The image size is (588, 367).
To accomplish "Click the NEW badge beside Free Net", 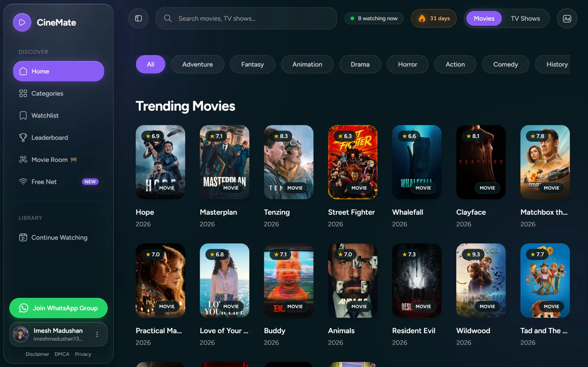I will coord(90,182).
